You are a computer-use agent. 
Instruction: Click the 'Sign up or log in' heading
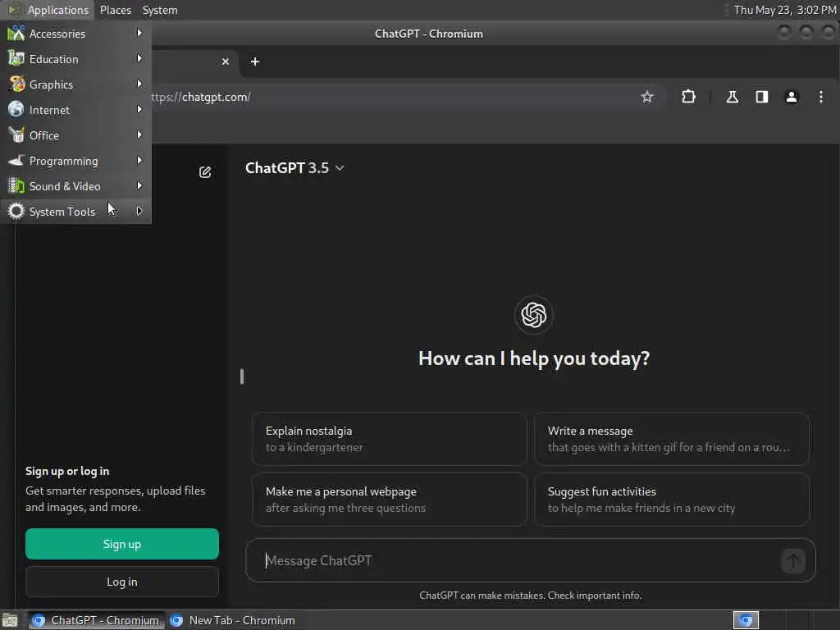(x=67, y=472)
